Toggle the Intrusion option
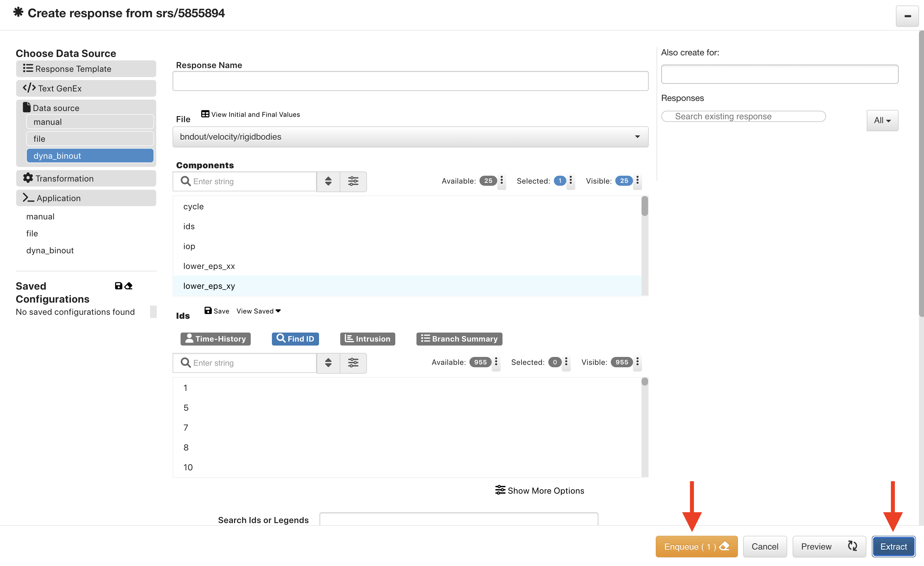Screen dimensions: 924x566 367,339
